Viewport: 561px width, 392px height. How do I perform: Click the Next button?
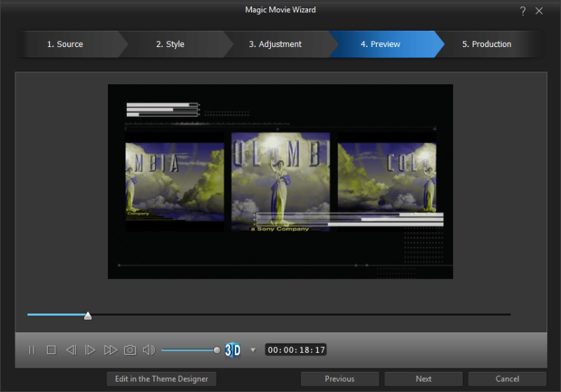pos(424,379)
